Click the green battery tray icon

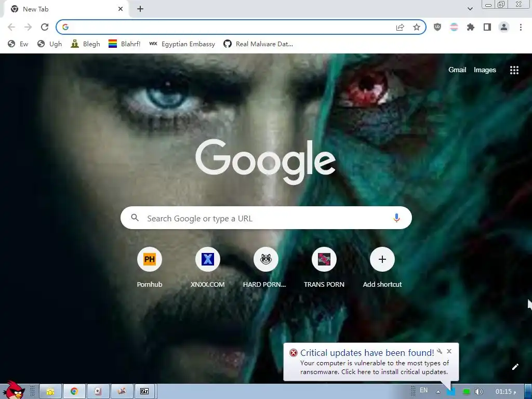pyautogui.click(x=467, y=392)
